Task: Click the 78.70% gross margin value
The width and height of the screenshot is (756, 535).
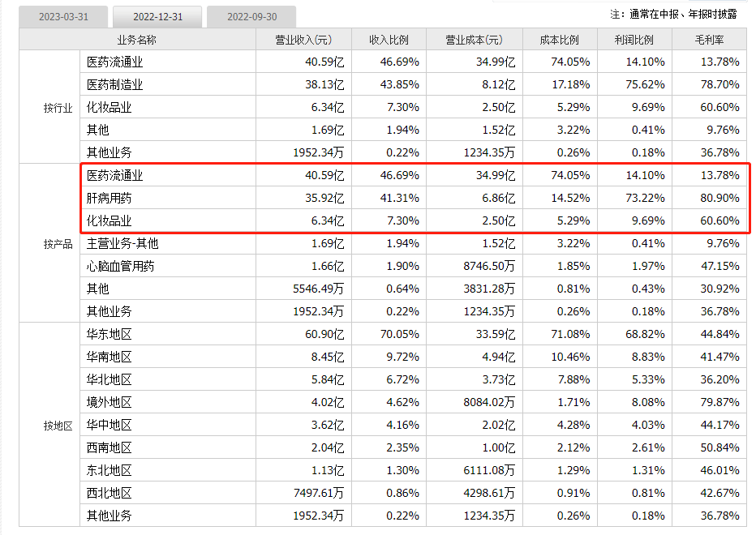Action: (719, 85)
